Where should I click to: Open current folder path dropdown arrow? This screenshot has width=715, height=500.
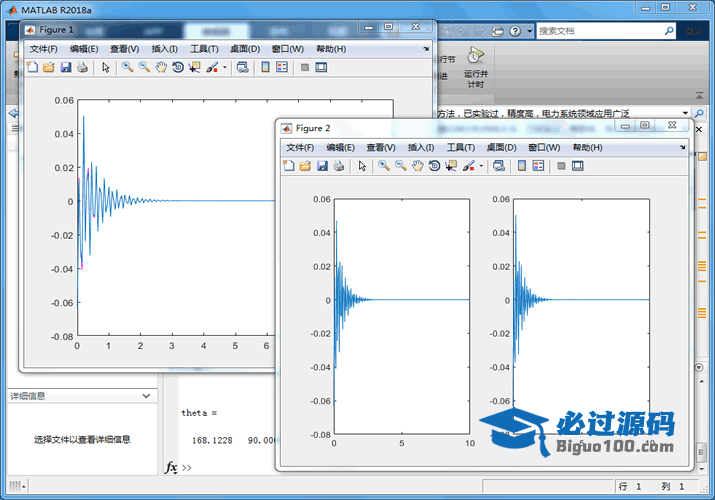[x=685, y=113]
